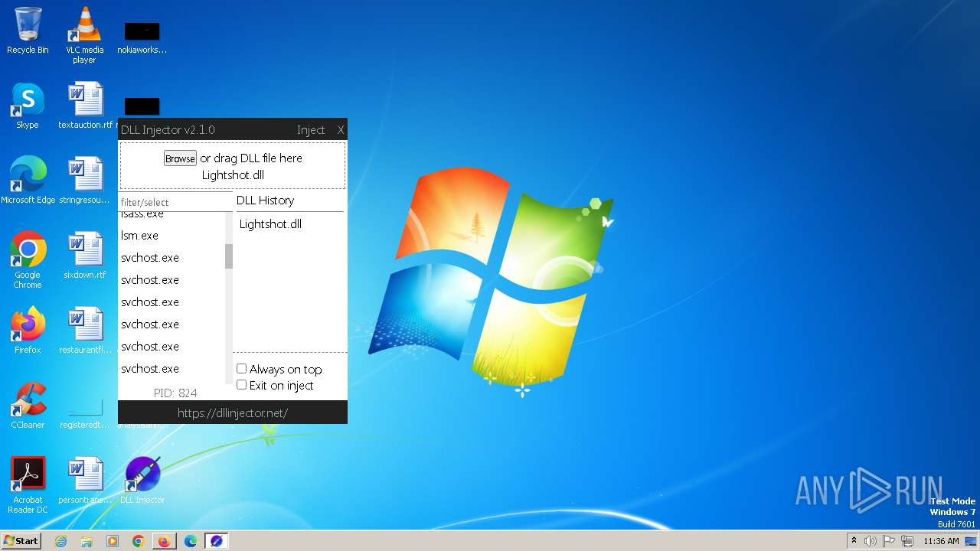
Task: Open the Start menu
Action: coord(21,541)
